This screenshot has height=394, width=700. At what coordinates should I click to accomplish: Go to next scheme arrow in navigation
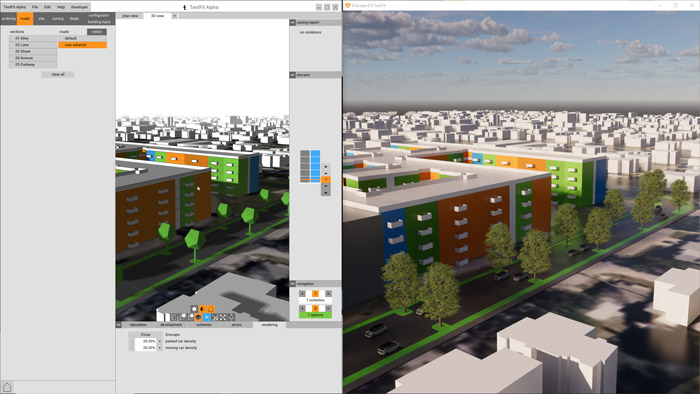(x=329, y=294)
